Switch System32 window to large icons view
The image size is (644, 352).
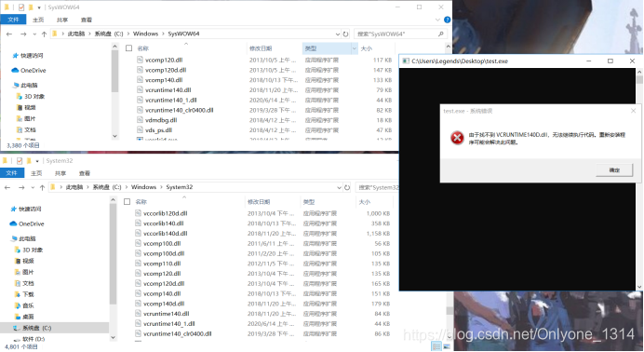point(447,346)
